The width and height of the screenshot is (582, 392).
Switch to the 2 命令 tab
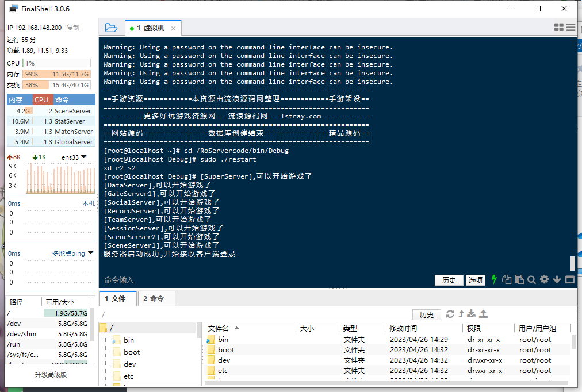tap(156, 298)
